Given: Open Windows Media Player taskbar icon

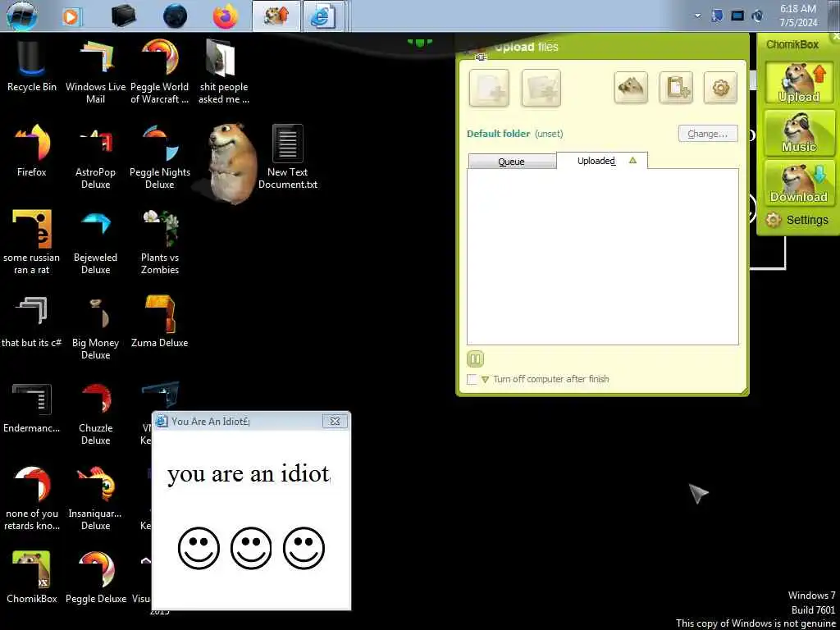Looking at the screenshot, I should [71, 16].
